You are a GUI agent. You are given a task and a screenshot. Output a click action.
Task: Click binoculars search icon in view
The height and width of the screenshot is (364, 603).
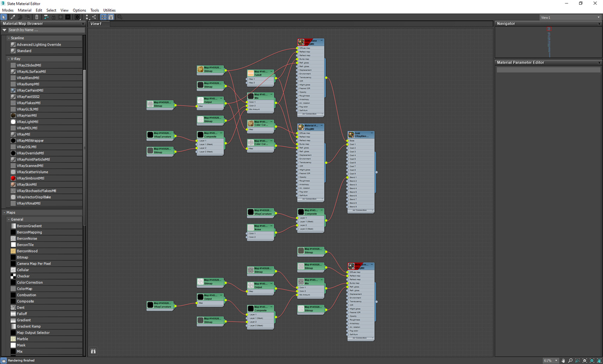[93, 351]
